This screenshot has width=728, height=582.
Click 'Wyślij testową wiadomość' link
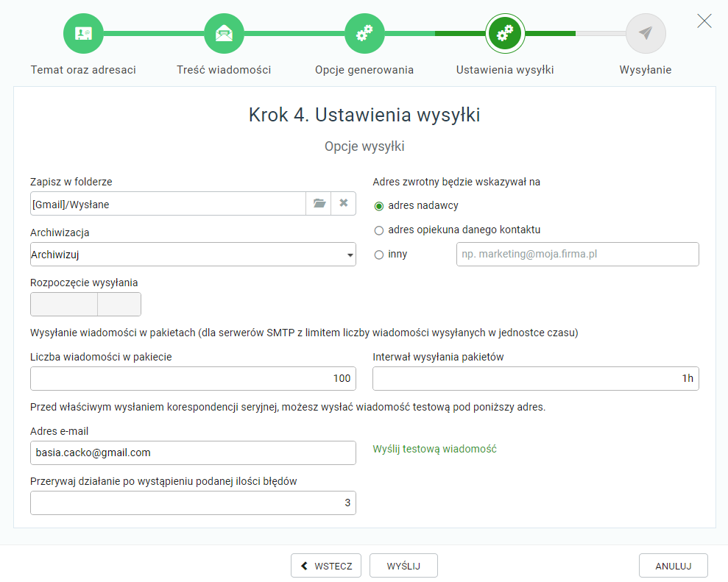coord(434,449)
